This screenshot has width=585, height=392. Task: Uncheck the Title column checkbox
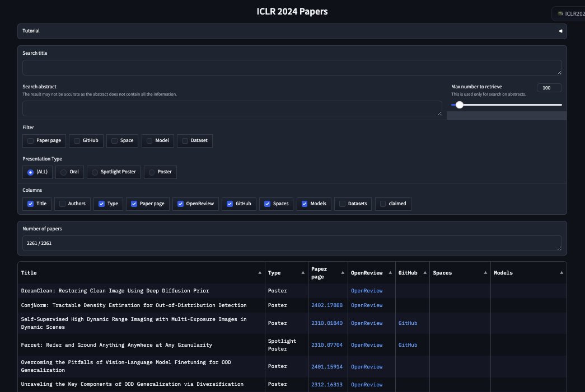[31, 204]
